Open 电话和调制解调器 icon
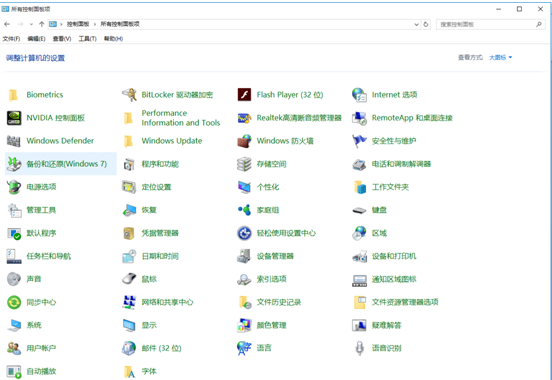This screenshot has height=380, width=552. pyautogui.click(x=359, y=164)
